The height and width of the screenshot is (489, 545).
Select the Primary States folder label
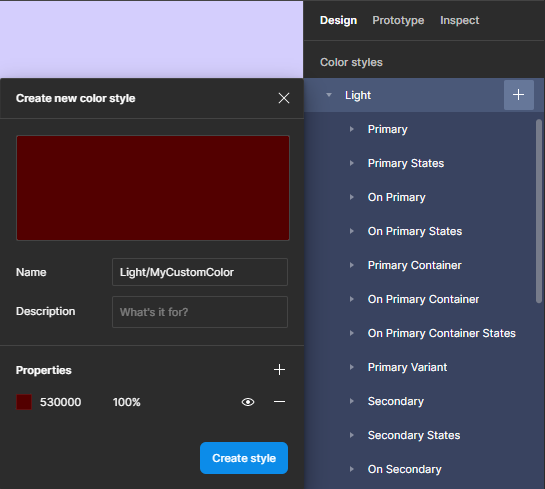406,163
